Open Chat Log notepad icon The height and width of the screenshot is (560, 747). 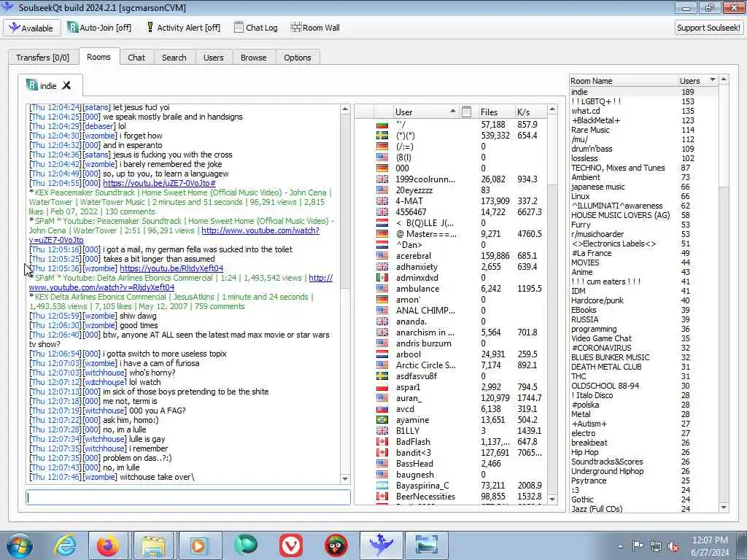[239, 27]
